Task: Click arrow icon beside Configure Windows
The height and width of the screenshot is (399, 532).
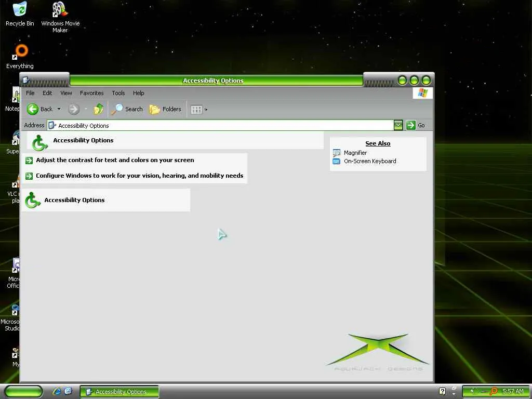Action: (x=29, y=176)
